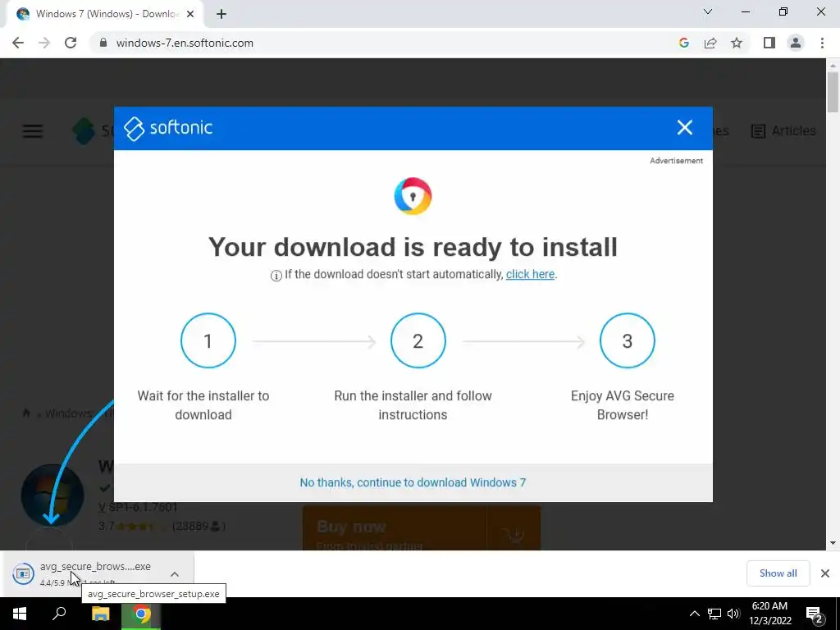Viewport: 840px width, 630px height.
Task: Close the Softonic advertisement dialog
Action: [x=685, y=127]
